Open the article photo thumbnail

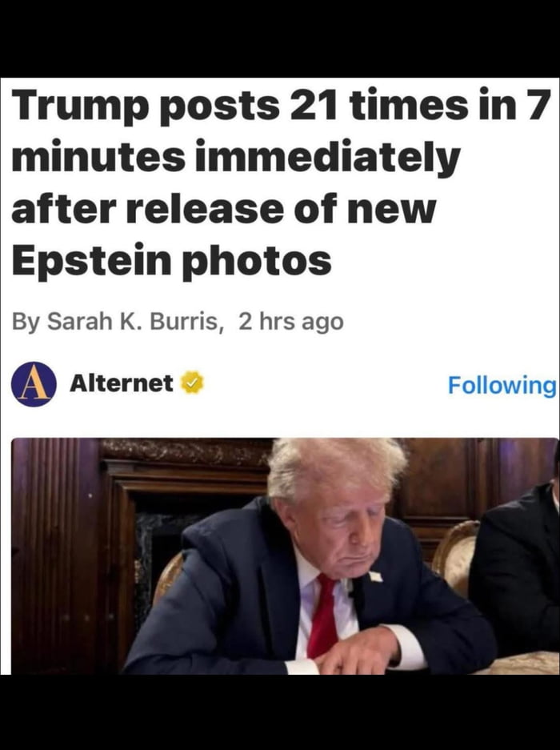click(x=285, y=556)
